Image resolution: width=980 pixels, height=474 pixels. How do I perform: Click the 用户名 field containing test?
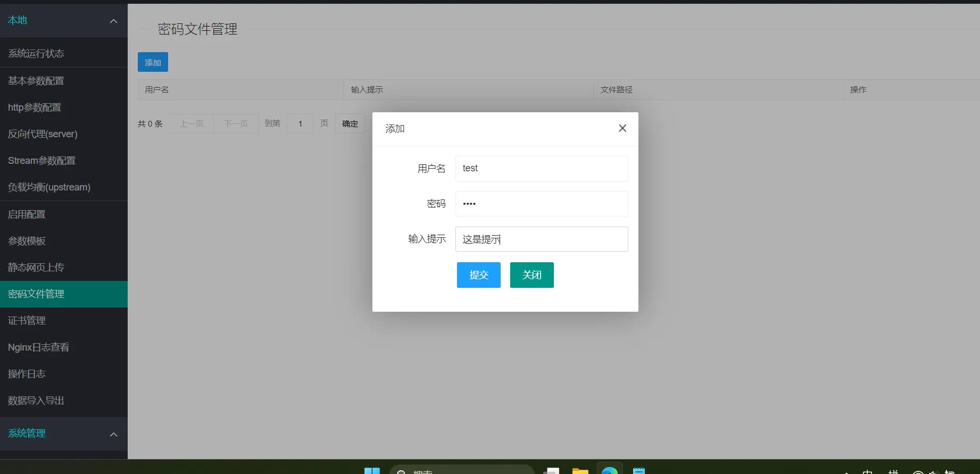[x=542, y=168]
